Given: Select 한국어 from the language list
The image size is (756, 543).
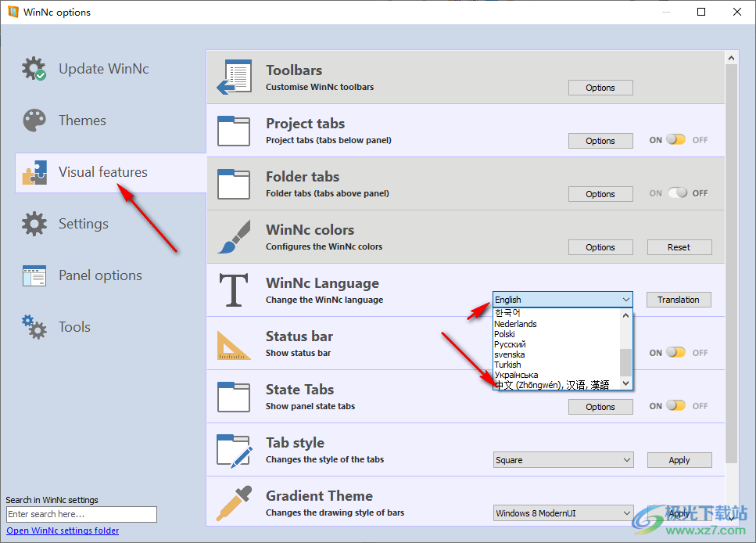Looking at the screenshot, I should [x=557, y=313].
